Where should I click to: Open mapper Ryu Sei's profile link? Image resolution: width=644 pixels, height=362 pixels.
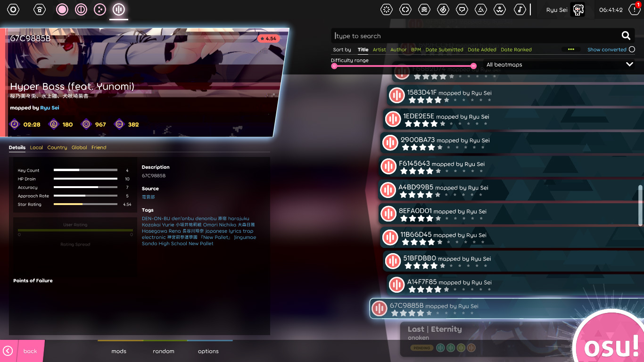point(50,107)
